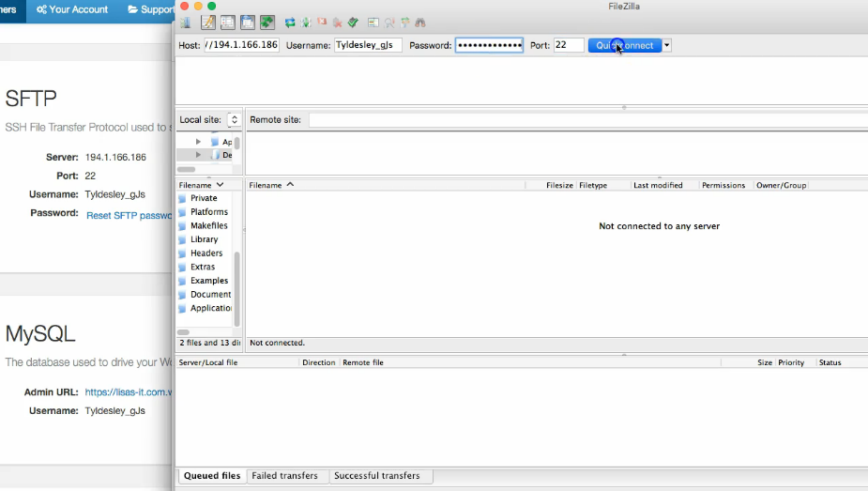Click the Username input field in FileZilla
Image resolution: width=868 pixels, height=491 pixels.
pos(368,45)
